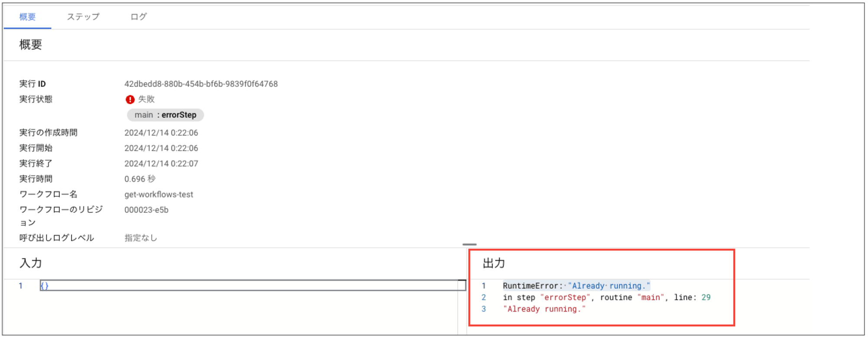Screen dimensions: 868x338
Task: Click the 概要 section heading
Action: (30, 45)
